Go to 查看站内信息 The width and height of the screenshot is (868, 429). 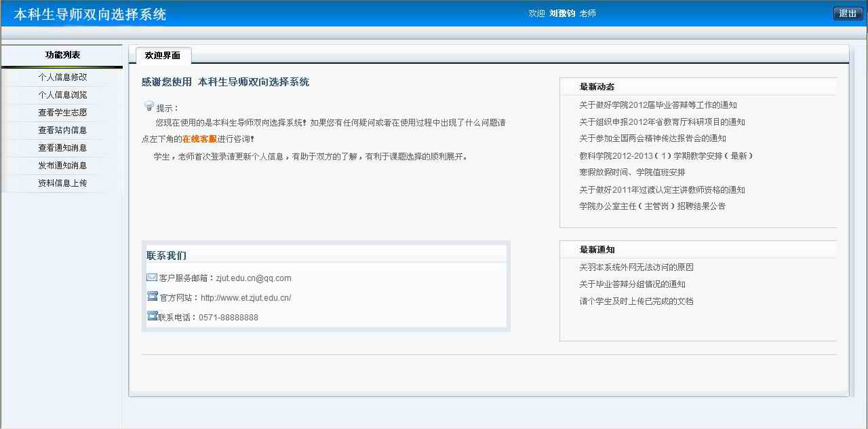(x=62, y=130)
